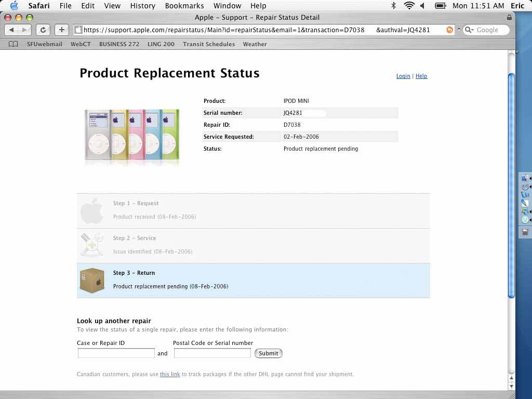
Task: Open the SFUwebmail bookmark
Action: 45,44
